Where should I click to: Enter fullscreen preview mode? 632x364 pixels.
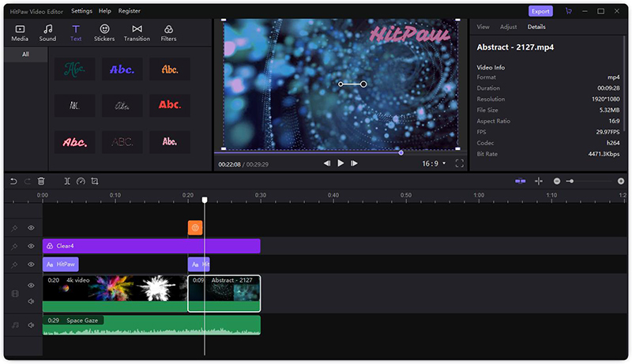[x=460, y=163]
